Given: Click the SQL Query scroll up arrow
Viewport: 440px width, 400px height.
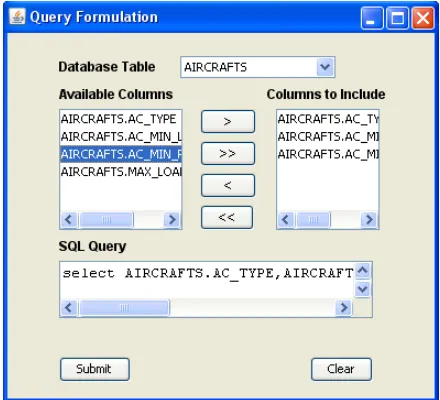Looking at the screenshot, I should click(362, 271).
